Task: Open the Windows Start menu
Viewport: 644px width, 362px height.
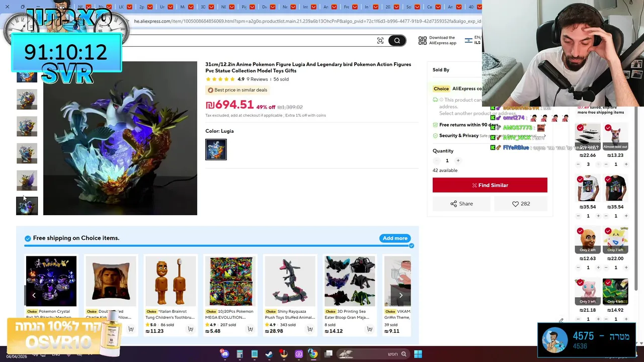Action: point(418,354)
